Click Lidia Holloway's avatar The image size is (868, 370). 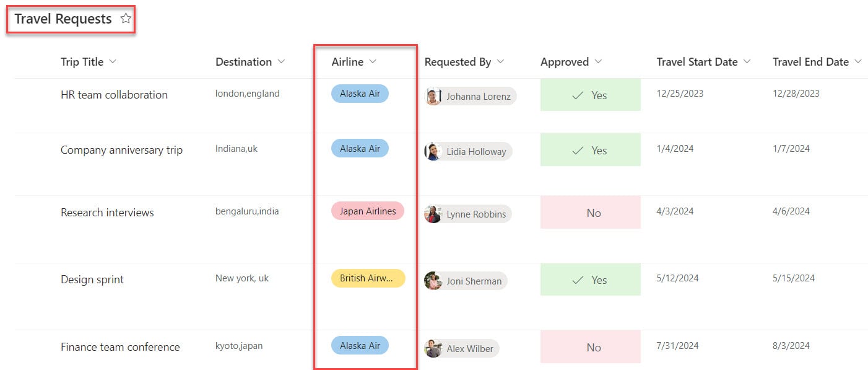click(x=433, y=151)
